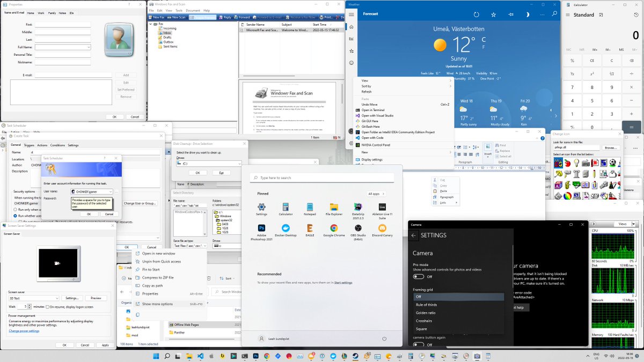Click Preview button in Screen Saver Settings
This screenshot has width=644, height=362.
coord(96,298)
